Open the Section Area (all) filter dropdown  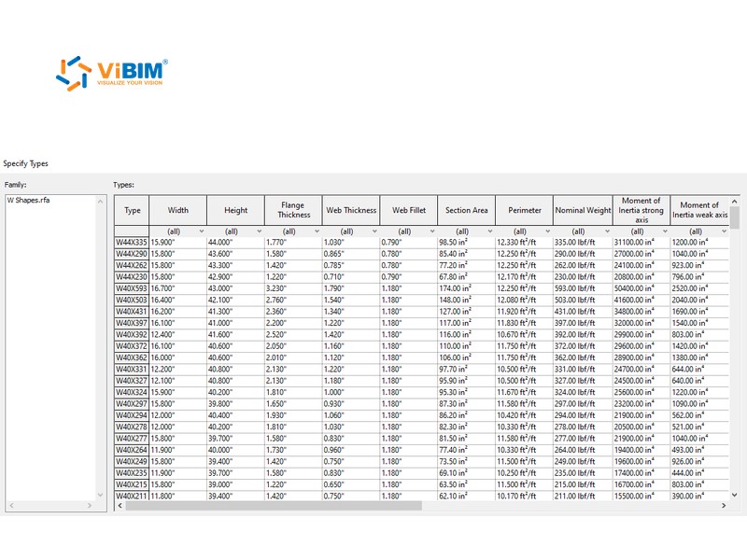pos(466,231)
